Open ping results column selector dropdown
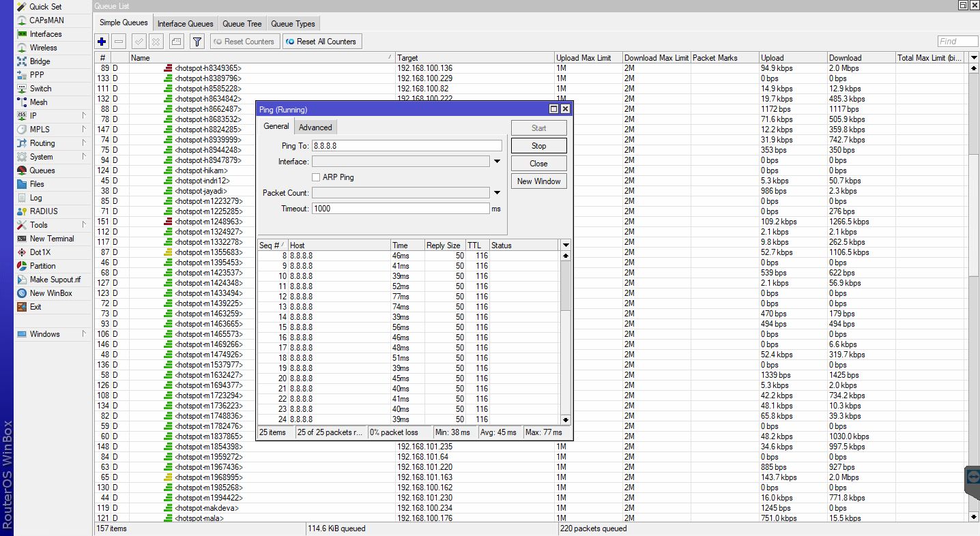The width and height of the screenshot is (980, 536). click(566, 245)
